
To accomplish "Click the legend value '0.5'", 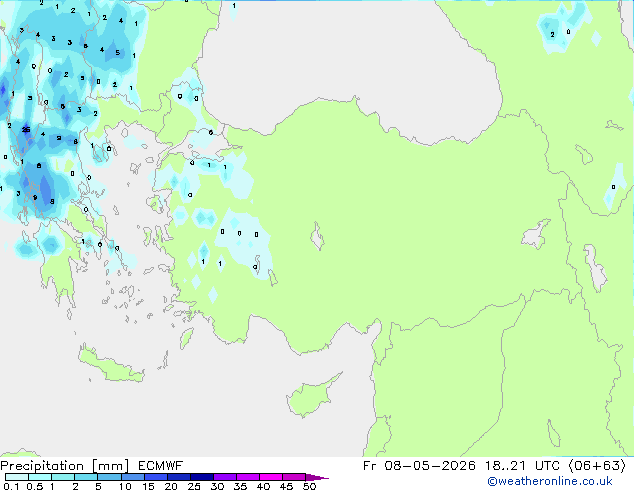I will tap(35, 486).
